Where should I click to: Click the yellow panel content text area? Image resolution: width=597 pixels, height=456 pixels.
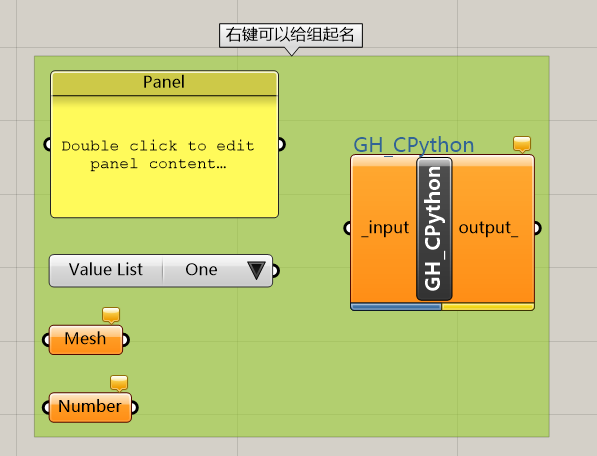coord(164,156)
